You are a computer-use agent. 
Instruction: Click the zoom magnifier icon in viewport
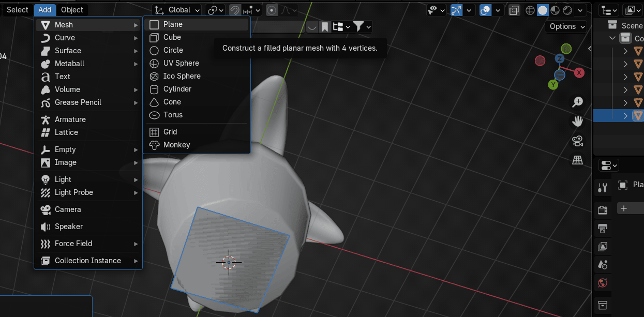577,102
